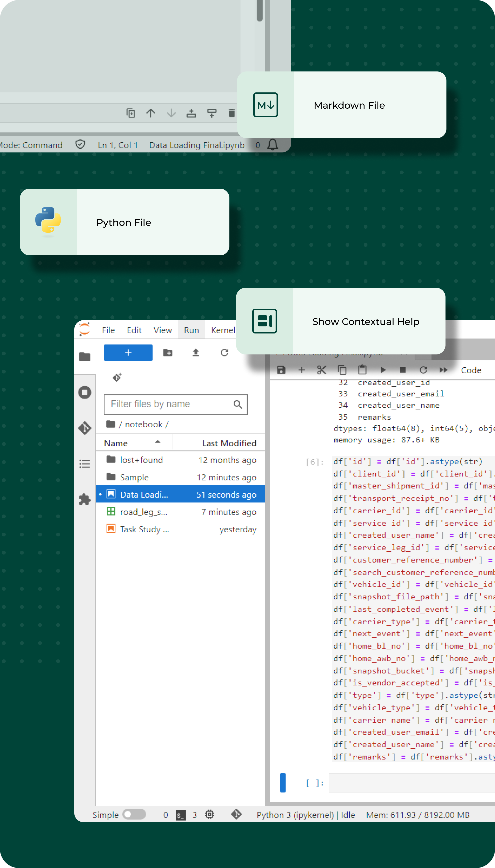This screenshot has width=495, height=868.
Task: Click the Filter files by name field
Action: 176,404
